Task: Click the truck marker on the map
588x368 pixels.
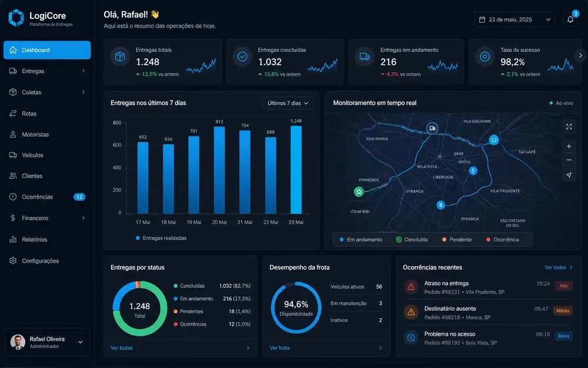Action: (x=432, y=128)
